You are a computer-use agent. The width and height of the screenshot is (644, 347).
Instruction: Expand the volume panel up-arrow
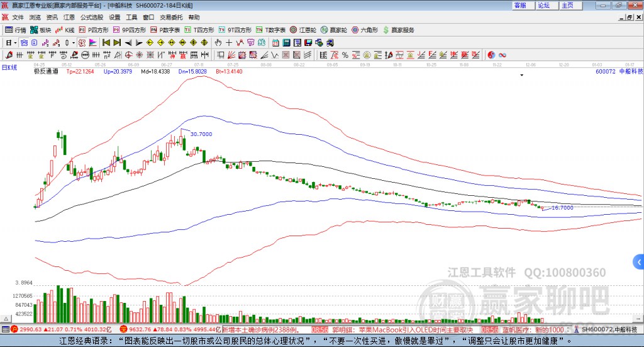pyautogui.click(x=6, y=319)
